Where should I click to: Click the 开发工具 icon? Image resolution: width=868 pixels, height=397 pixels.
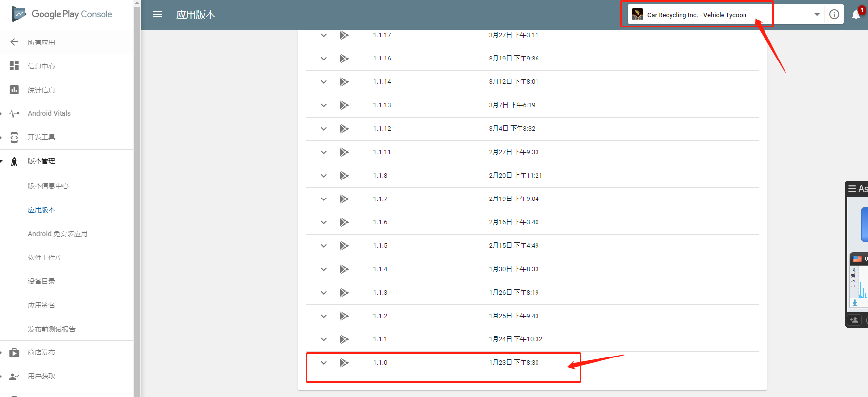coord(14,137)
